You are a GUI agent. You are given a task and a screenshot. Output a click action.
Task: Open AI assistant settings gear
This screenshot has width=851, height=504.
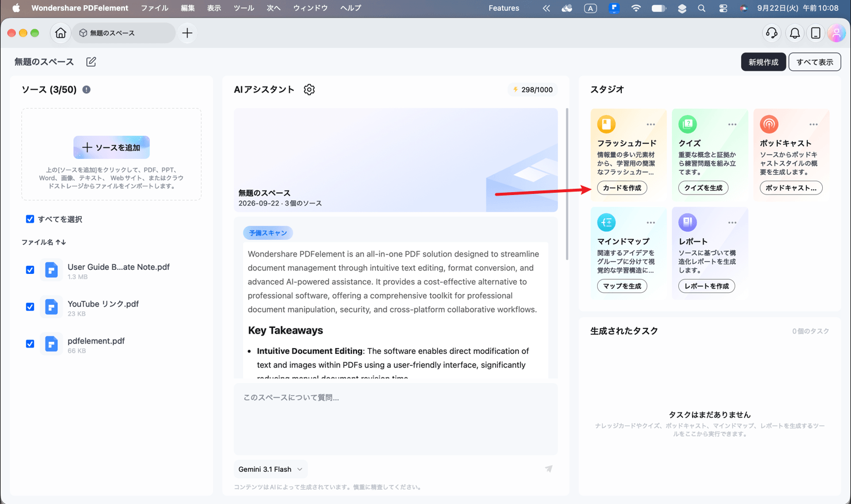pyautogui.click(x=309, y=90)
